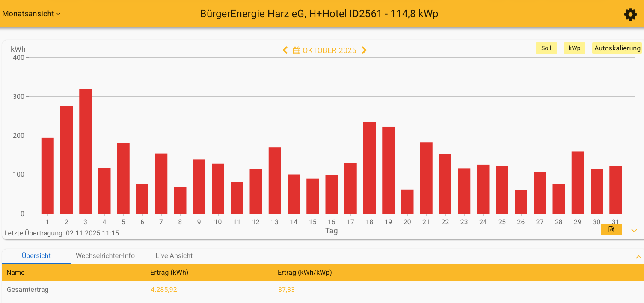Collapse the Übersicht panel with the up chevron

(638, 257)
